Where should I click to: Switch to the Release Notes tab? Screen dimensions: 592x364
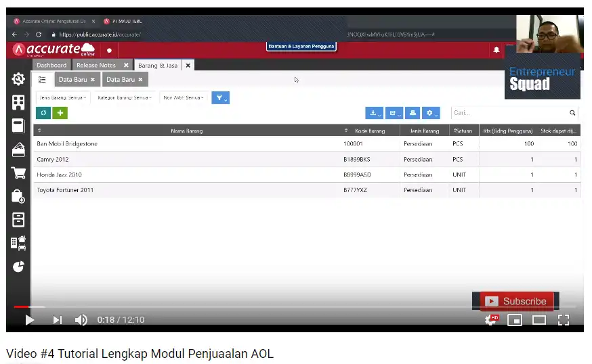pyautogui.click(x=96, y=65)
